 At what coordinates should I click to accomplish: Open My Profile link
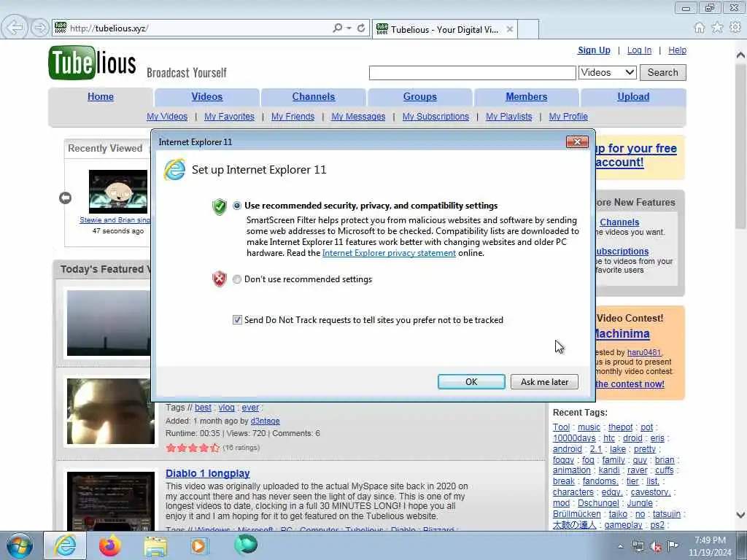click(x=568, y=117)
